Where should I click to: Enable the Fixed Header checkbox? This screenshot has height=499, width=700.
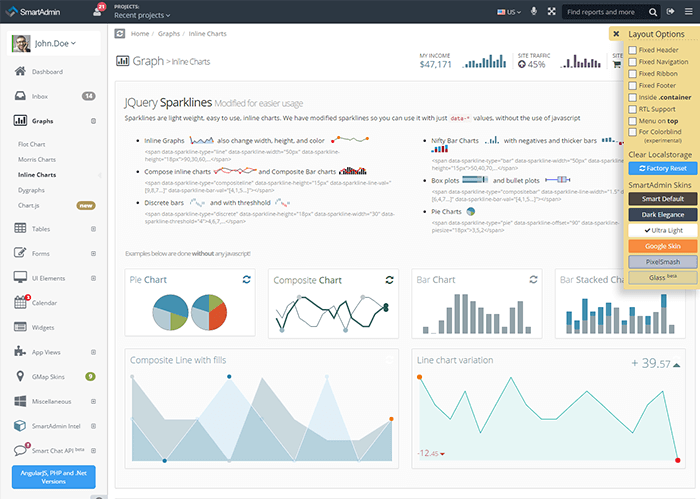[x=632, y=50]
